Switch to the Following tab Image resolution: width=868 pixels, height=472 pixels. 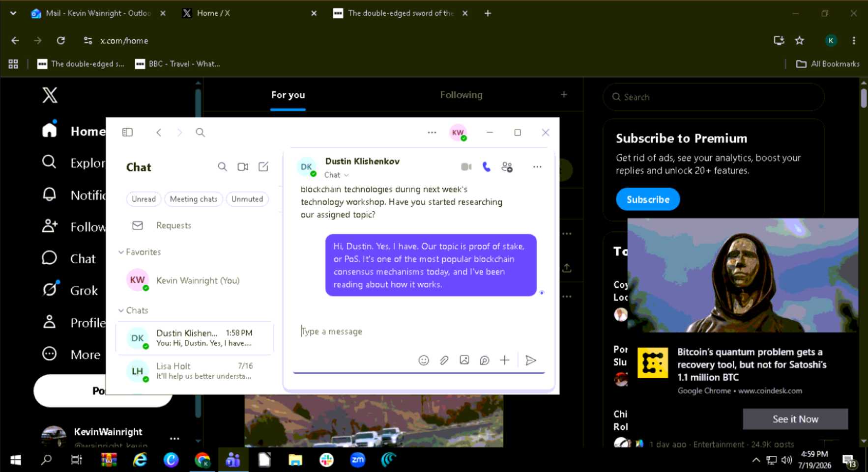tap(461, 95)
